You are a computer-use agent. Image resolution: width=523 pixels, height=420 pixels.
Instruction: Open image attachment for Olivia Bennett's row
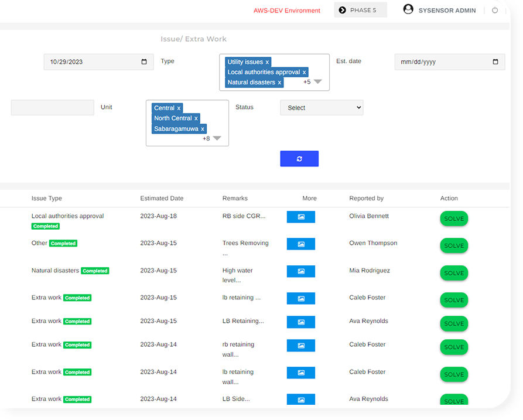click(300, 217)
